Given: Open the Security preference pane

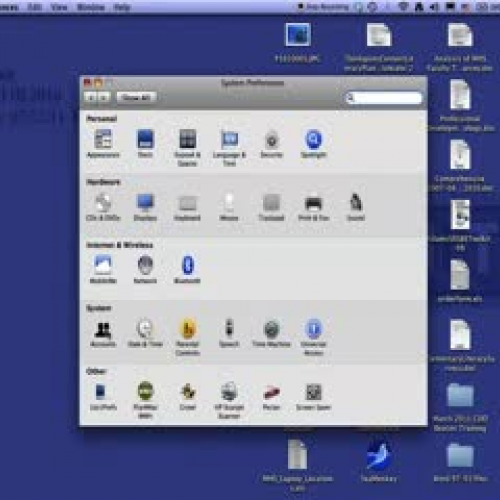Looking at the screenshot, I should 271,143.
